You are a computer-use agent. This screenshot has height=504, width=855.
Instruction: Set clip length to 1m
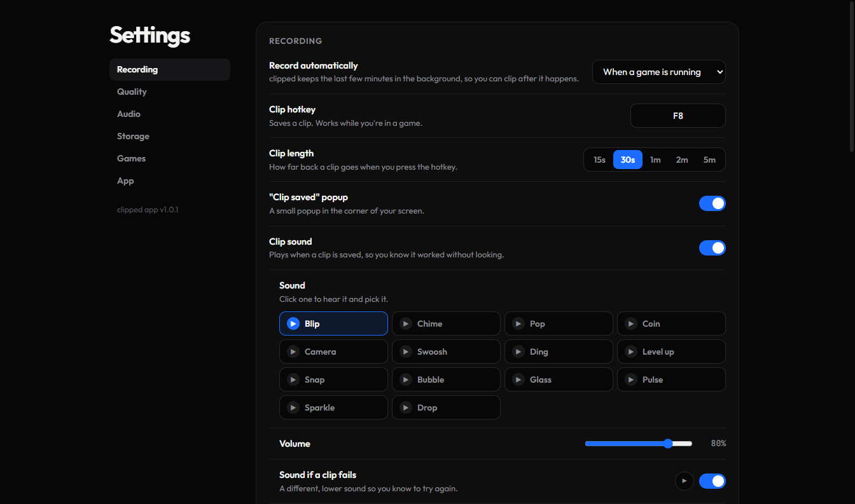(655, 160)
